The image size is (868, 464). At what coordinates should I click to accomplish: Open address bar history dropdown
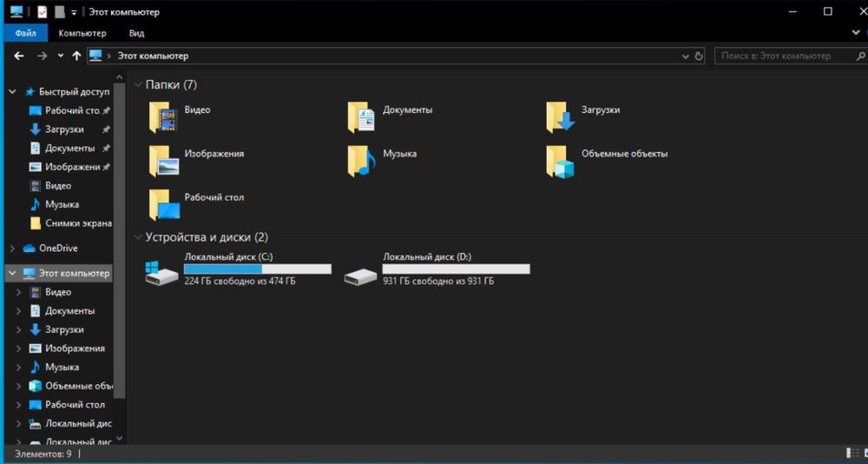coord(687,56)
